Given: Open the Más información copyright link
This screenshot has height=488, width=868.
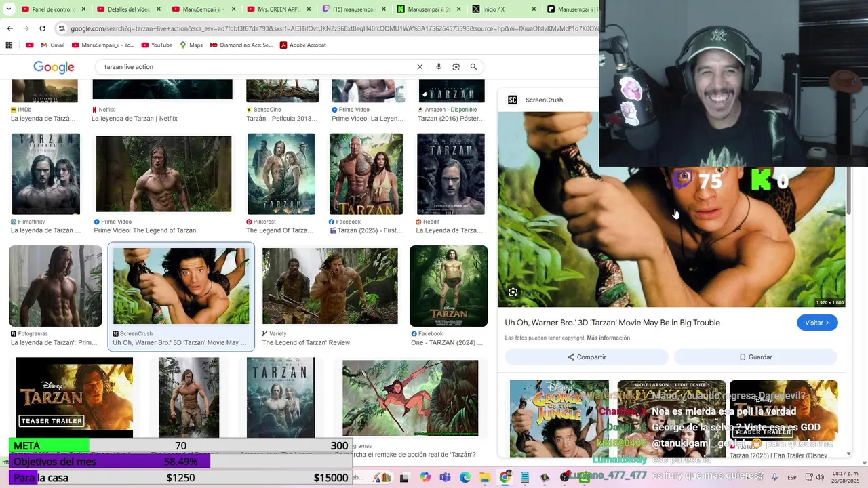Looking at the screenshot, I should point(608,338).
